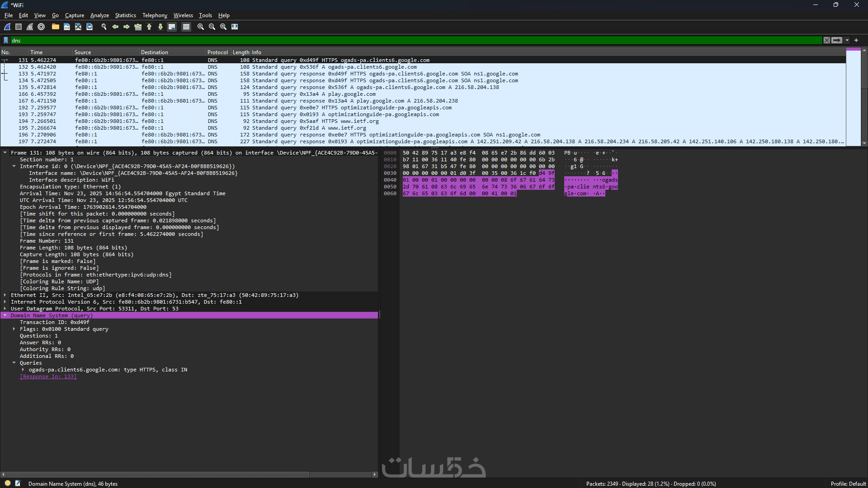
Task: Click the dns display filter field
Action: 407,40
